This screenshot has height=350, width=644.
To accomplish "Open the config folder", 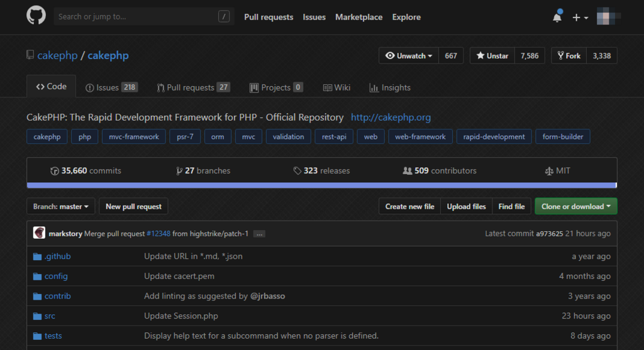I will (x=56, y=276).
